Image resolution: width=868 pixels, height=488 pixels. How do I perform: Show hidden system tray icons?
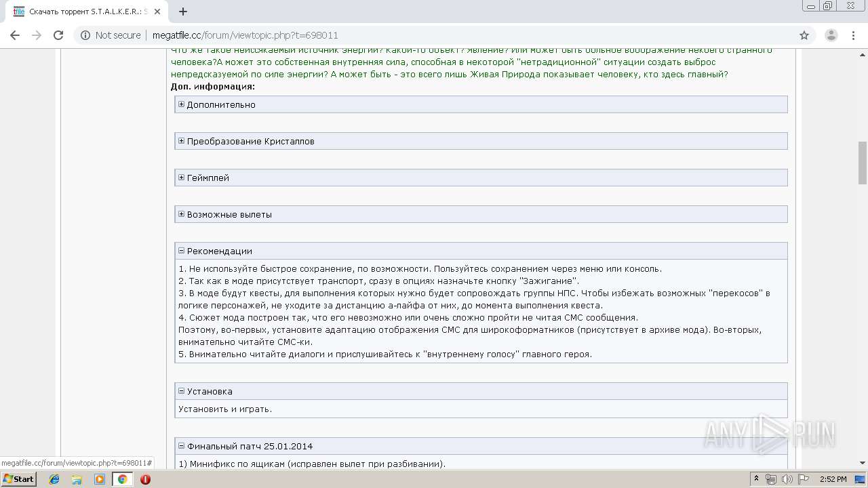click(757, 479)
